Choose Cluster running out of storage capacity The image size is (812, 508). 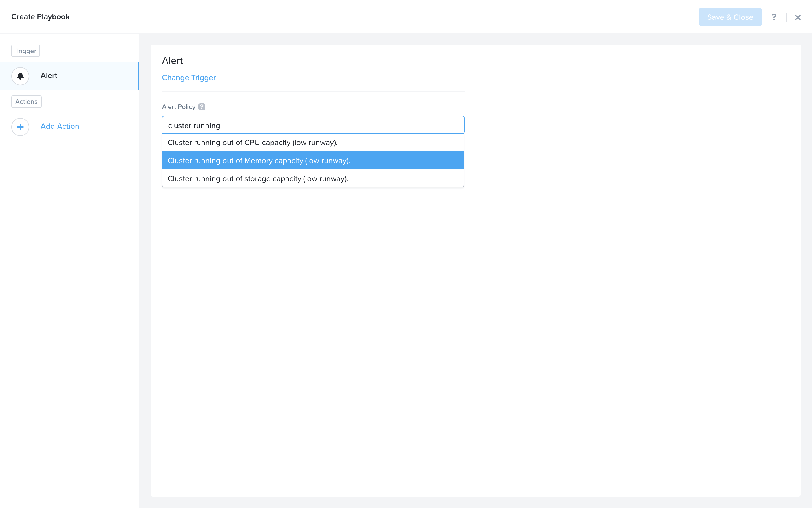313,178
